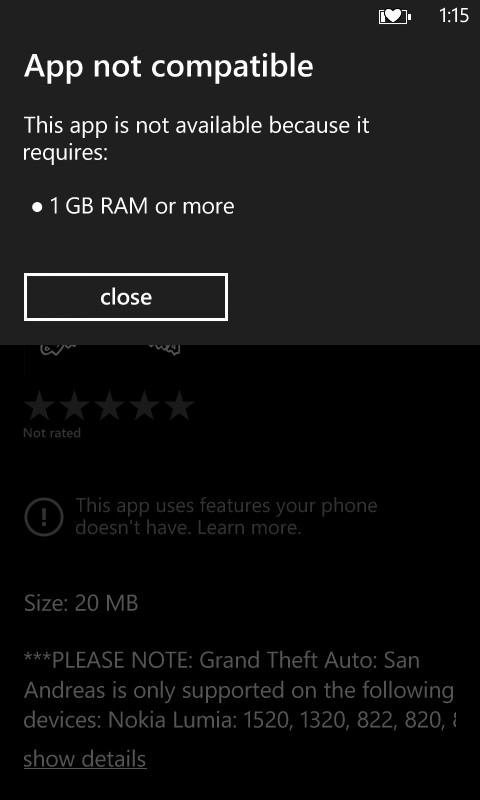Tap the left partially hidden icon under the dialog
Viewport: 480px width, 800px height.
tap(58, 349)
